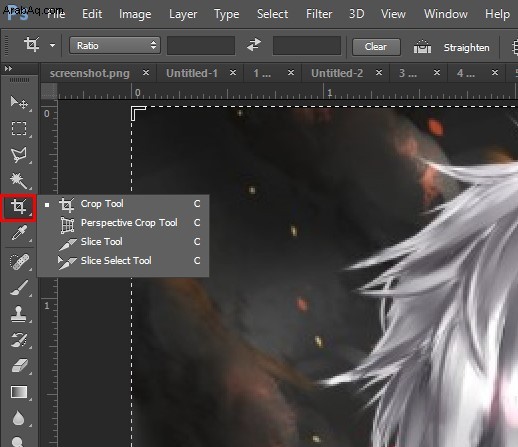Viewport: 518px width, 447px height.
Task: Open the 3D menu
Action: point(356,14)
